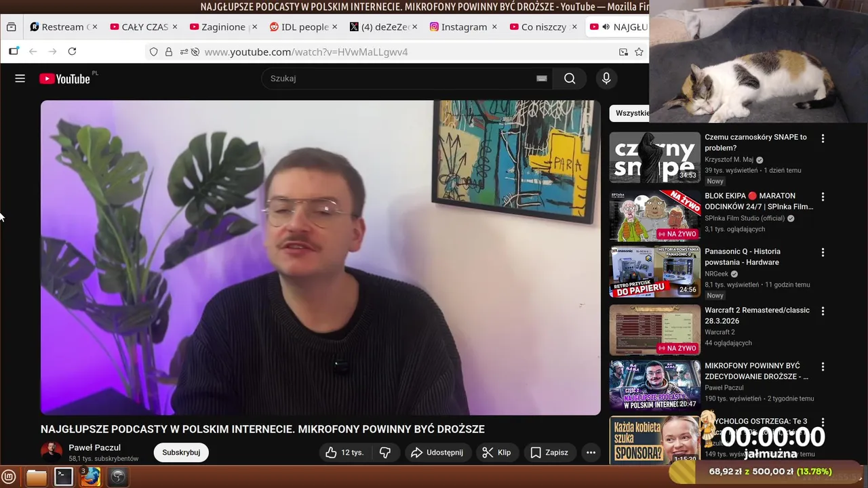Viewport: 868px width, 488px height.
Task: Open NRGeek channel name
Action: [716, 274]
